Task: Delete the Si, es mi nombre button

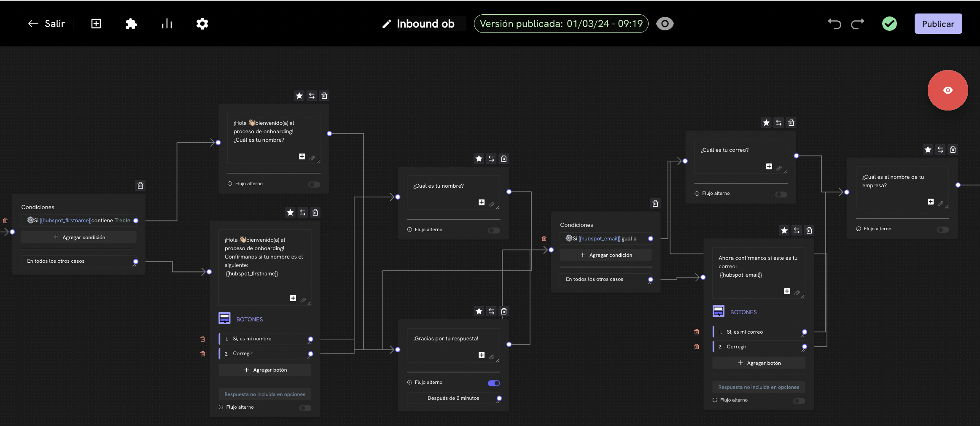Action: 203,339
